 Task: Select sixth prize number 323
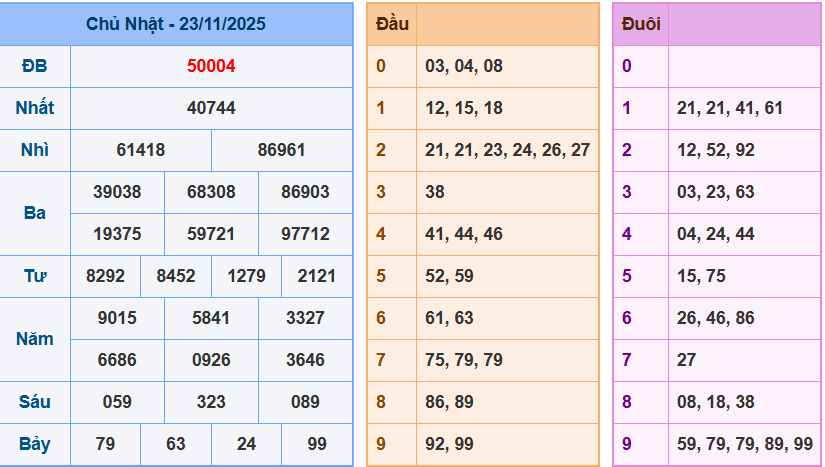point(211,402)
